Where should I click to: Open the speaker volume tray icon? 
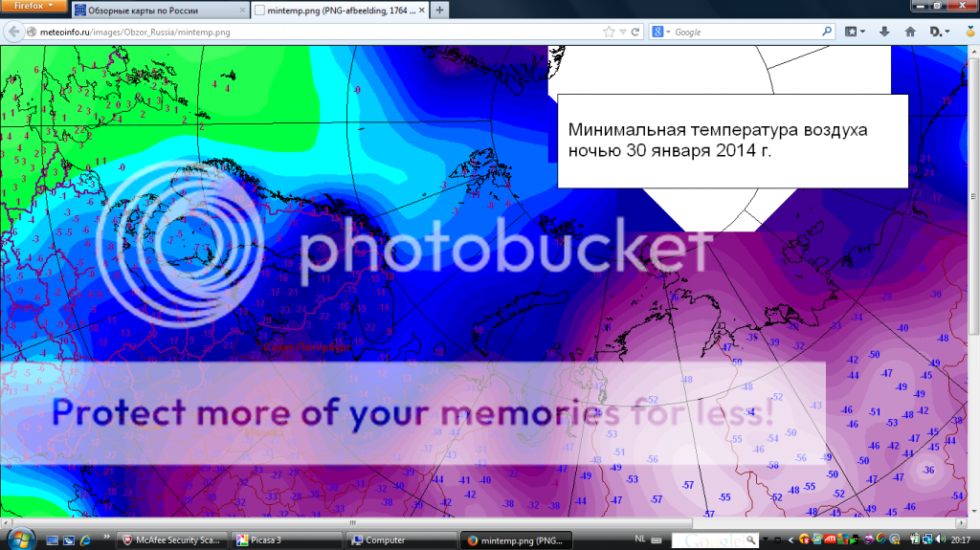point(941,539)
